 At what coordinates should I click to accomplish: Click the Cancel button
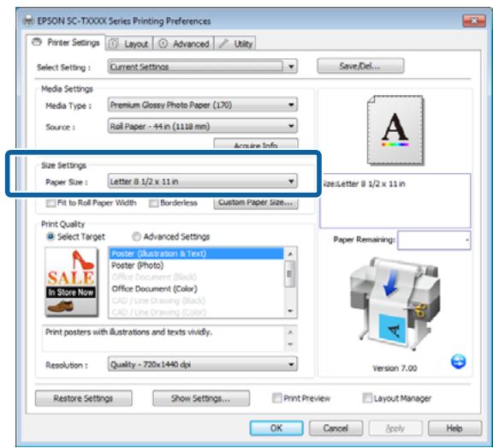coord(336,428)
